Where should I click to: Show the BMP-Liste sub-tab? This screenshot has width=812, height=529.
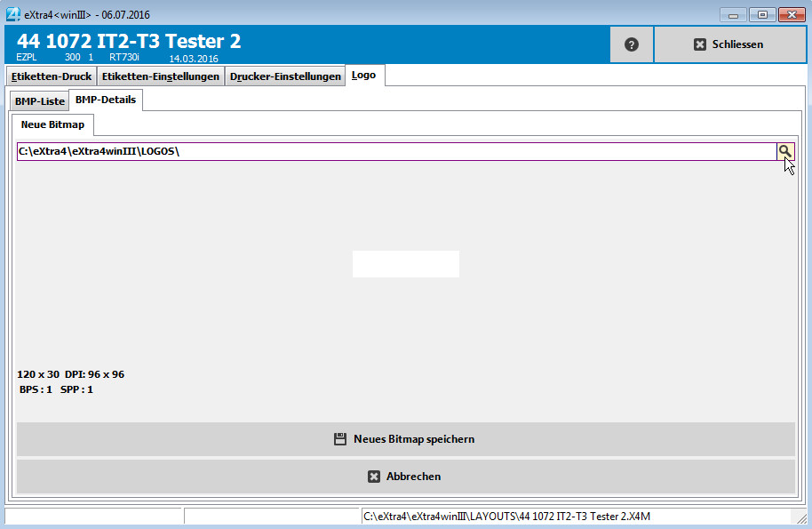pos(39,101)
